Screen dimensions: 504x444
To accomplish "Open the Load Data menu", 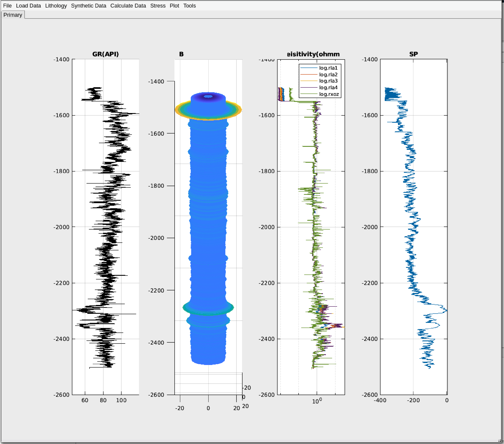I will click(29, 5).
